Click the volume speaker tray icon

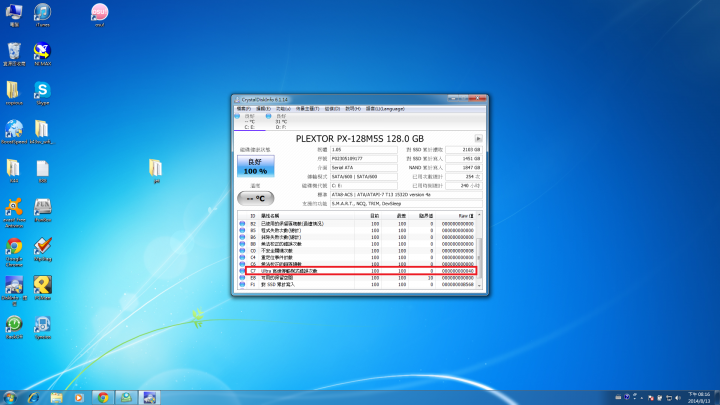(x=678, y=398)
